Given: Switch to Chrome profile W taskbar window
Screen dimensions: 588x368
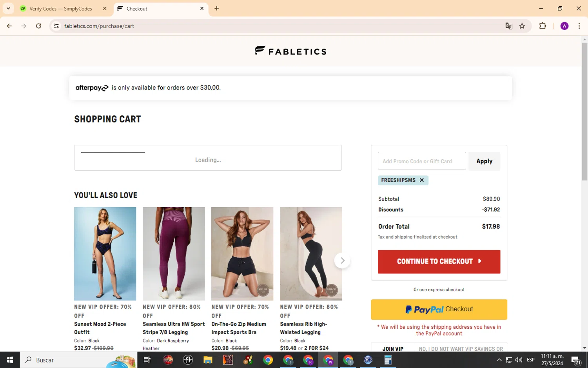Looking at the screenshot, I should [x=328, y=360].
